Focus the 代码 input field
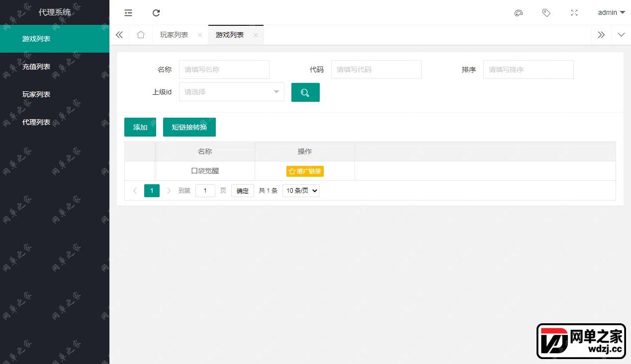Viewport: 631px width, 364px height. tap(376, 70)
